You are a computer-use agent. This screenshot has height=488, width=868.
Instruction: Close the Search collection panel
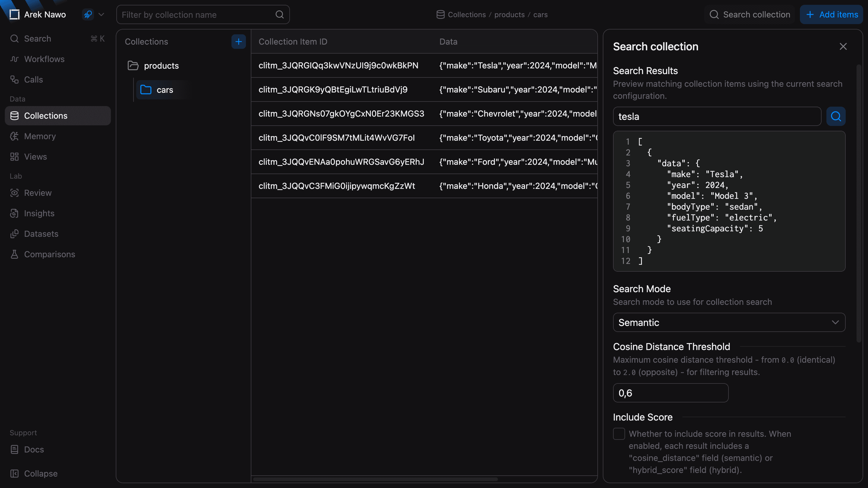[843, 46]
